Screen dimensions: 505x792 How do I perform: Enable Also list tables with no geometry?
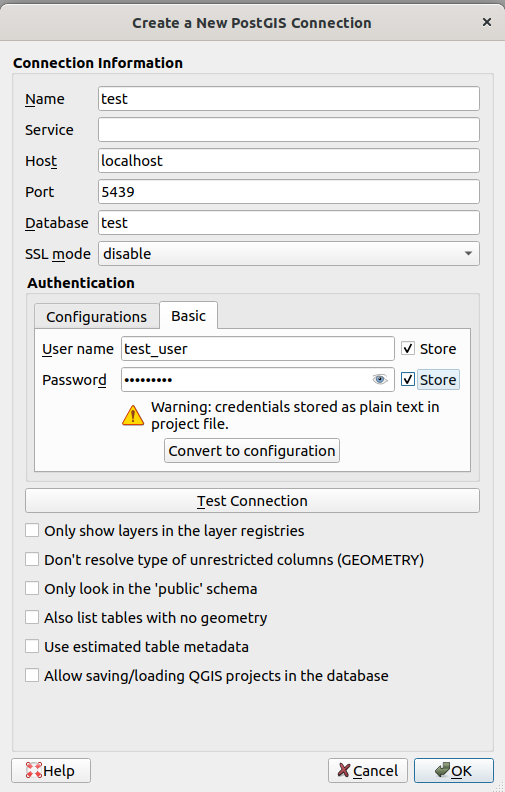32,617
